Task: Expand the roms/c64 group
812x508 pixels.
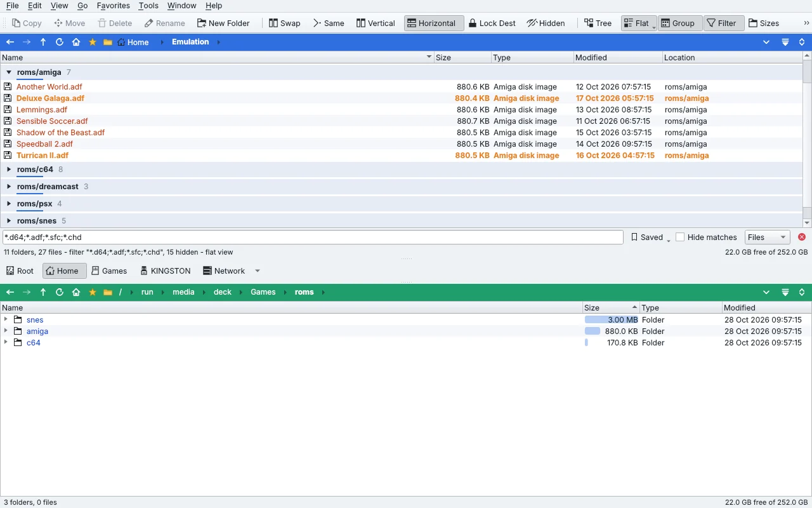Action: (x=9, y=170)
